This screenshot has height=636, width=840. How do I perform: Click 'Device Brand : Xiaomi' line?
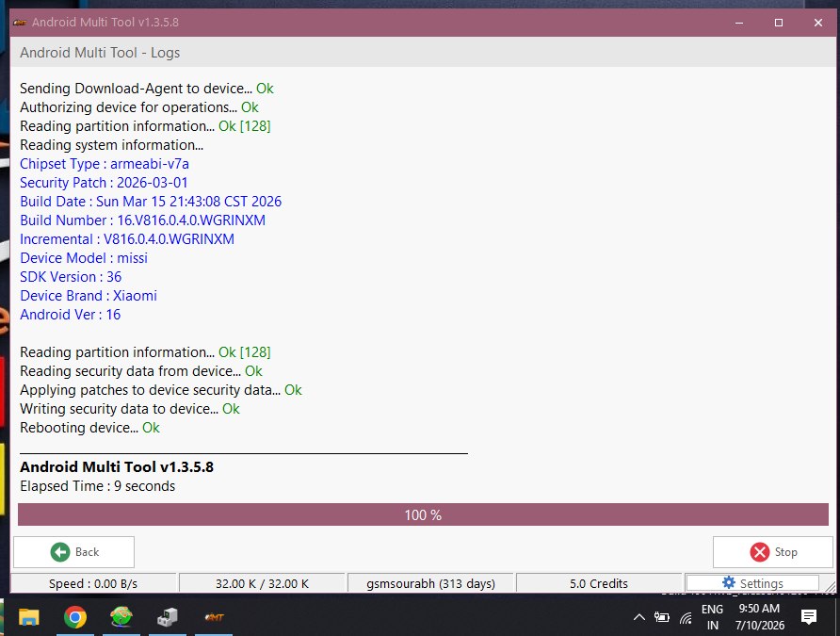(x=89, y=296)
